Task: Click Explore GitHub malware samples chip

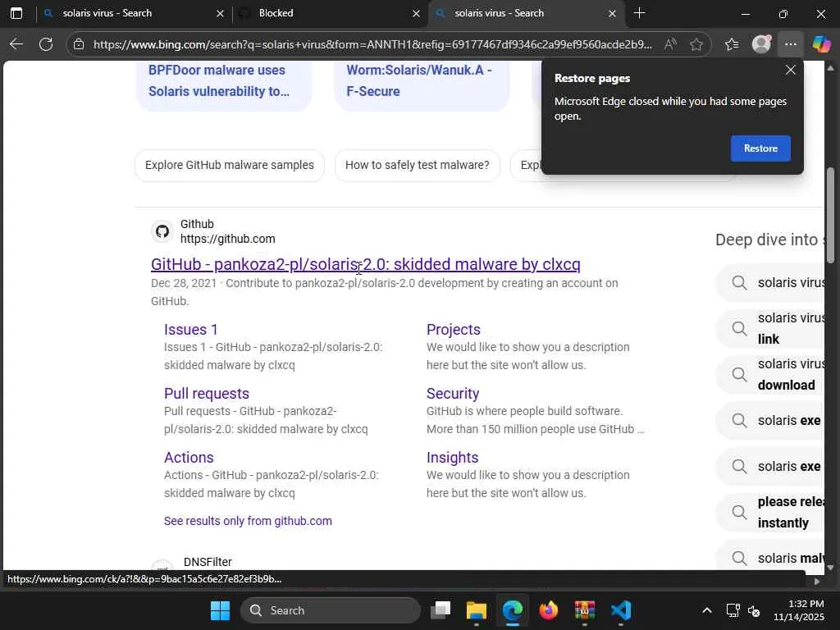Action: pyautogui.click(x=230, y=166)
